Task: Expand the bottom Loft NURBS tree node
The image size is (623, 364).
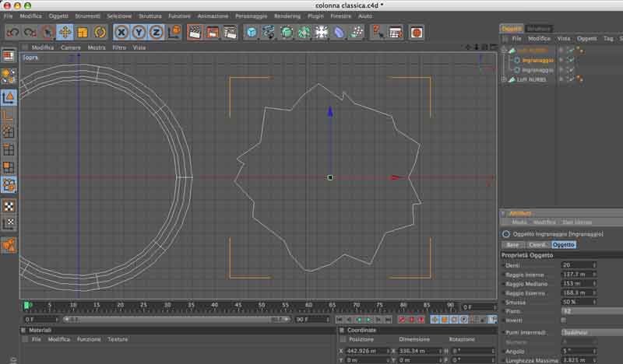Action: 504,79
